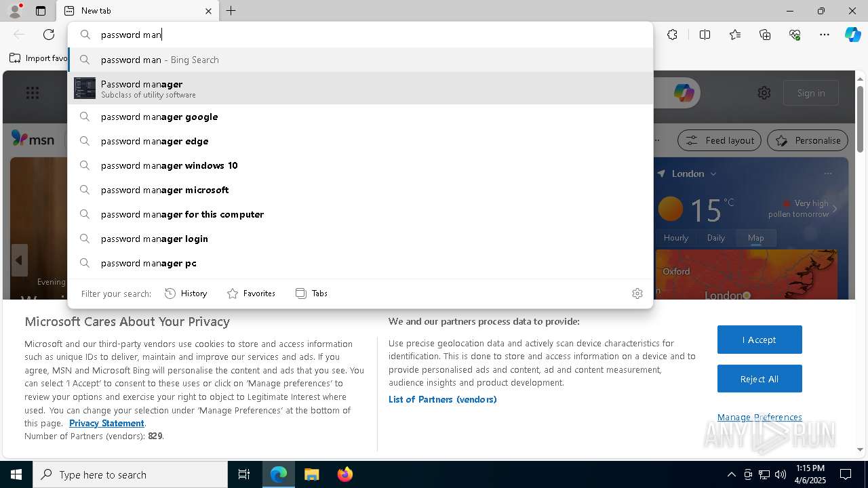Click the Edge profile avatar icon
This screenshot has height=488, width=868.
click(x=14, y=11)
